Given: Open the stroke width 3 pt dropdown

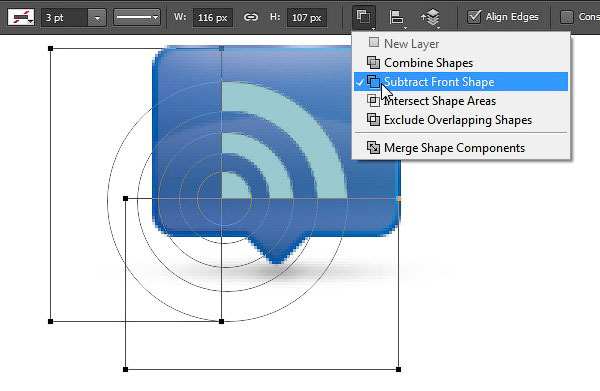Looking at the screenshot, I should pyautogui.click(x=97, y=18).
